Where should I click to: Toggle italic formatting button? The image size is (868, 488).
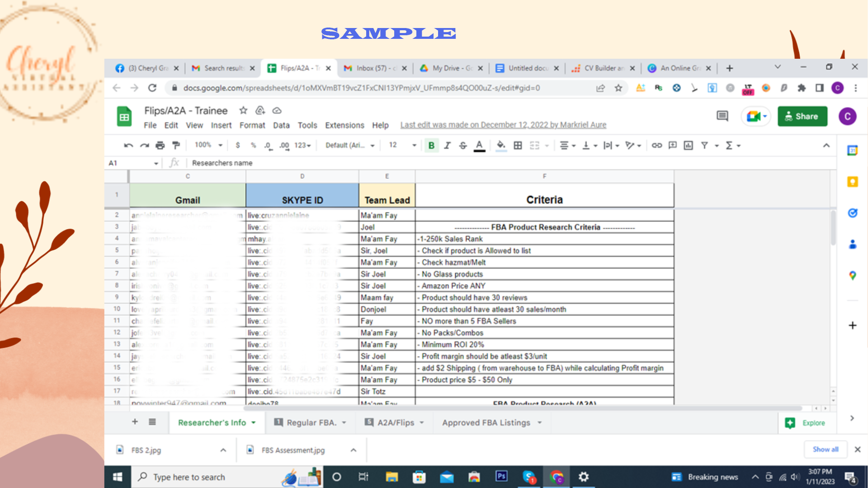coord(447,145)
